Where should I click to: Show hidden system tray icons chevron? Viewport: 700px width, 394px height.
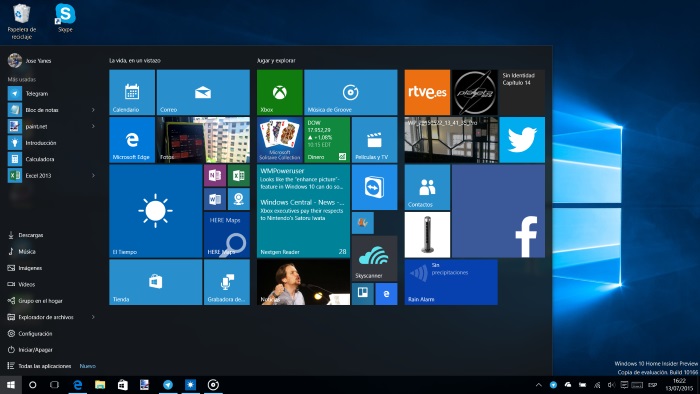pos(538,385)
